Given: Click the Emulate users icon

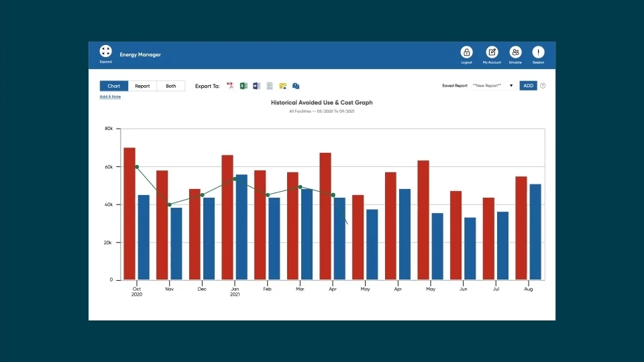Looking at the screenshot, I should point(515,52).
